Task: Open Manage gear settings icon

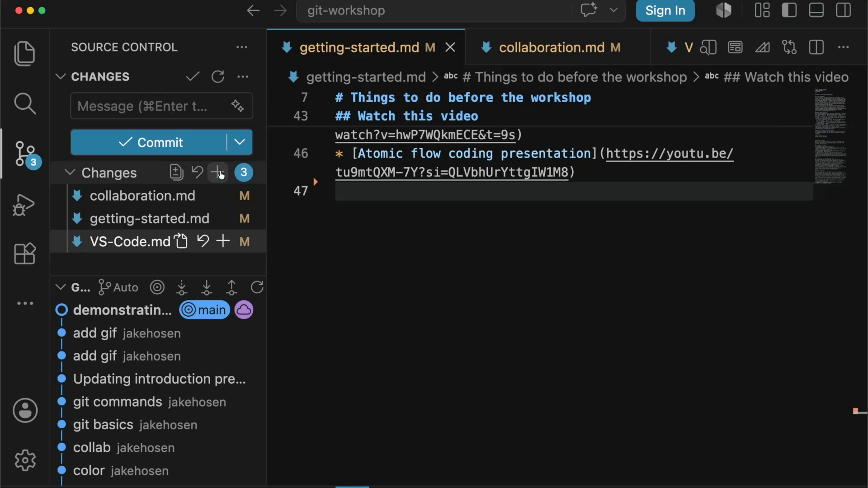Action: click(x=25, y=460)
